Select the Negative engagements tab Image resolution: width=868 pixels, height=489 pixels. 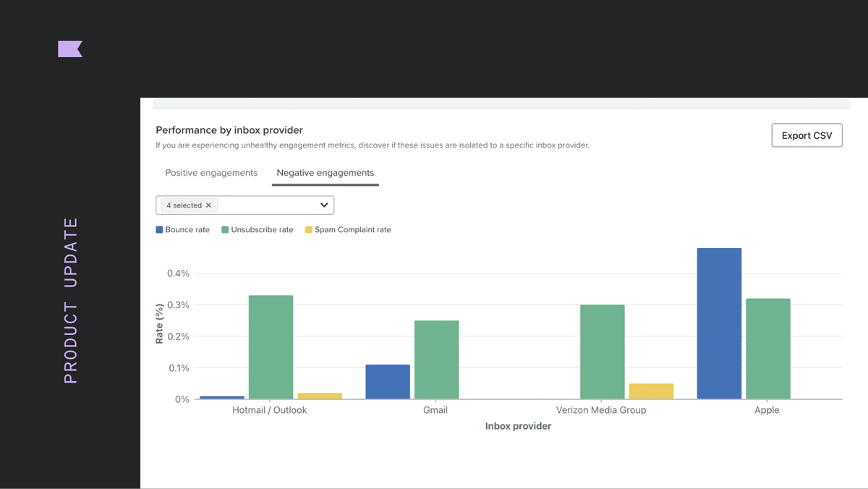[325, 173]
